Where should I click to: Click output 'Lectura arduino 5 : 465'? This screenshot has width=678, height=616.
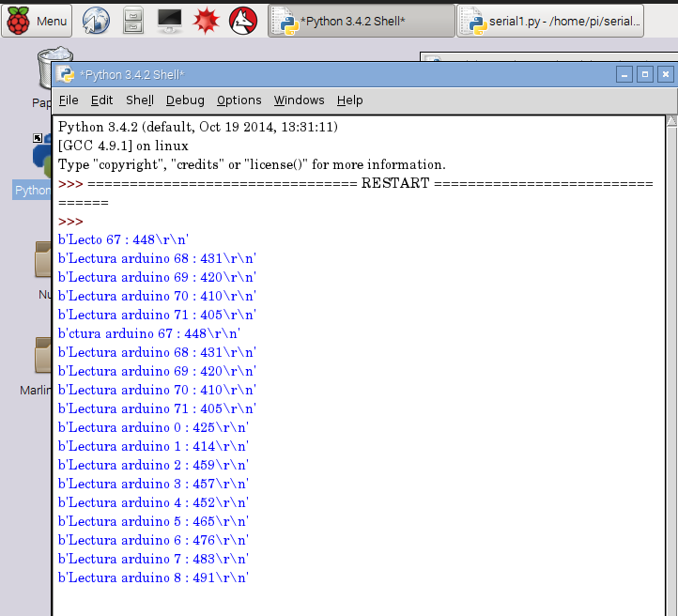pos(153,521)
